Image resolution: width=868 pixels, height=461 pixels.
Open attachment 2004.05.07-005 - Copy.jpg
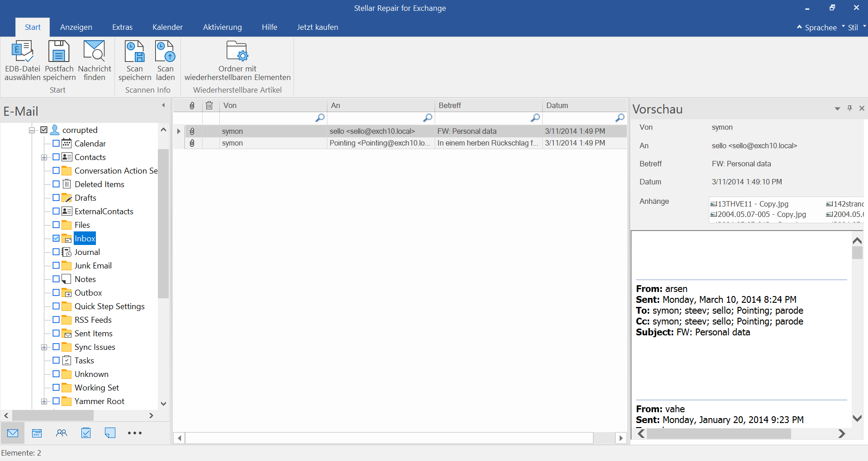758,214
